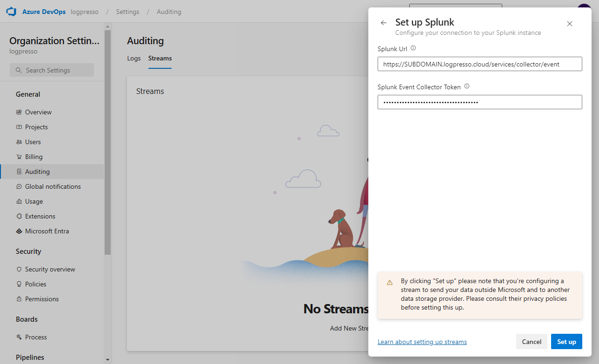Image resolution: width=599 pixels, height=364 pixels.
Task: Click the Boards section heading
Action: pos(27,319)
